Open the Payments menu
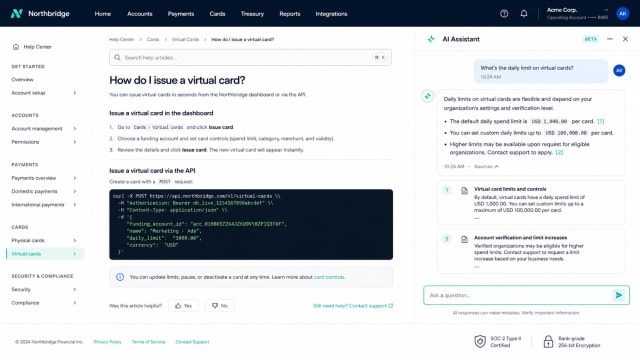 (x=181, y=14)
